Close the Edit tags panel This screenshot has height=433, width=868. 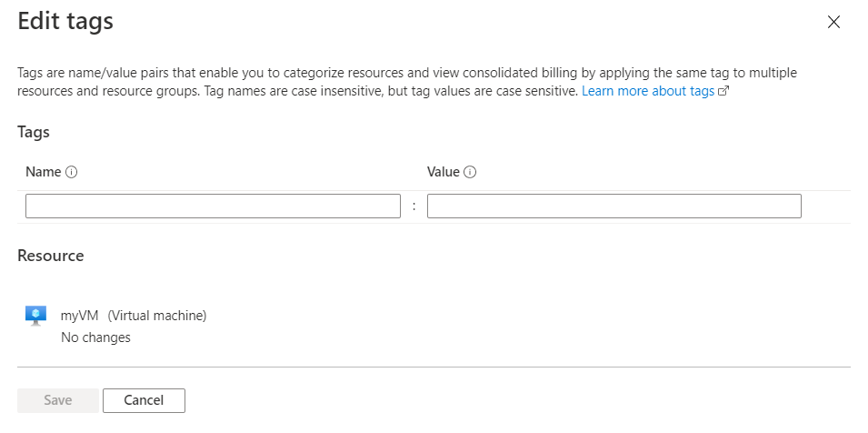[x=833, y=23]
